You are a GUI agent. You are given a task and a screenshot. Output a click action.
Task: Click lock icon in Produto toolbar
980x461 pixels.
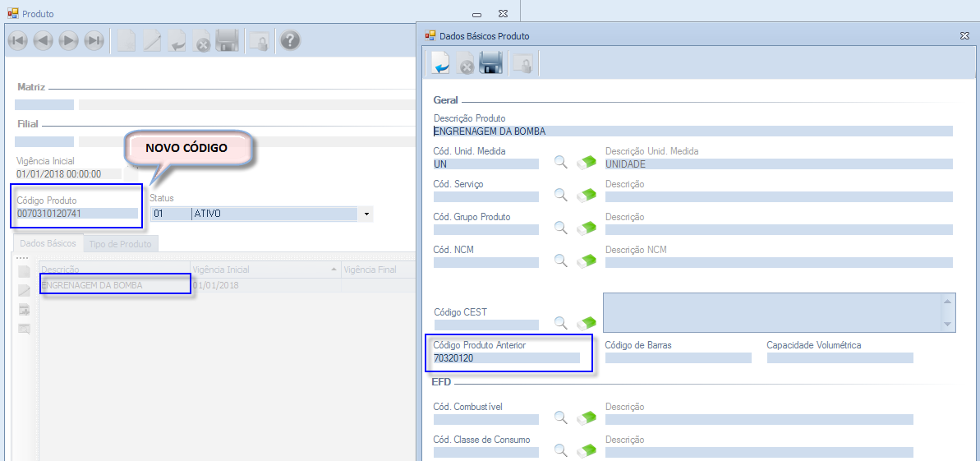[259, 41]
